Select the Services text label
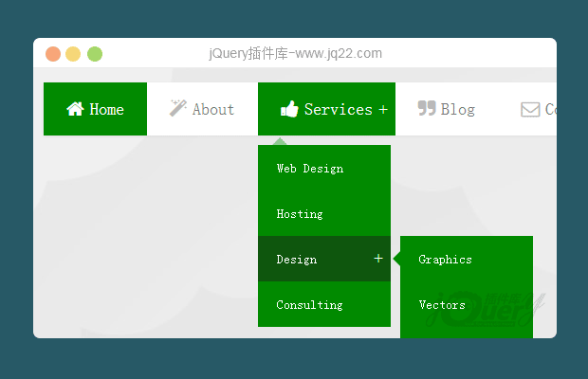Screen dimensions: 588x379 pos(338,110)
